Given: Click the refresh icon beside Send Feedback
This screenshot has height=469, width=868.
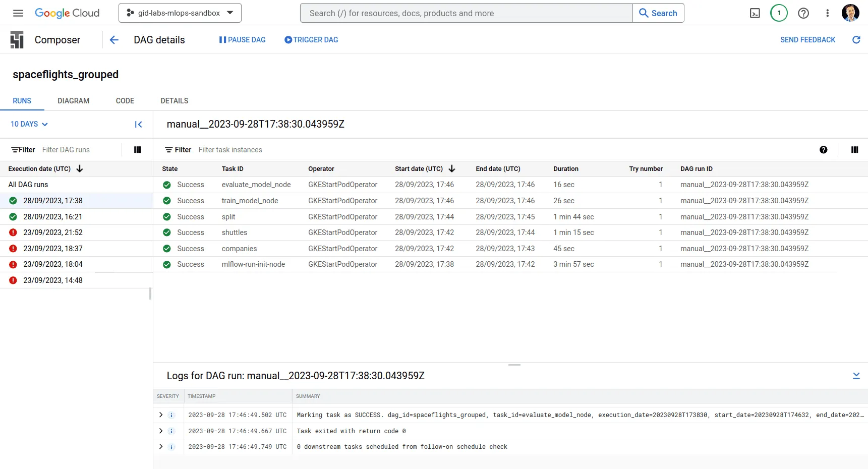Looking at the screenshot, I should click(856, 40).
